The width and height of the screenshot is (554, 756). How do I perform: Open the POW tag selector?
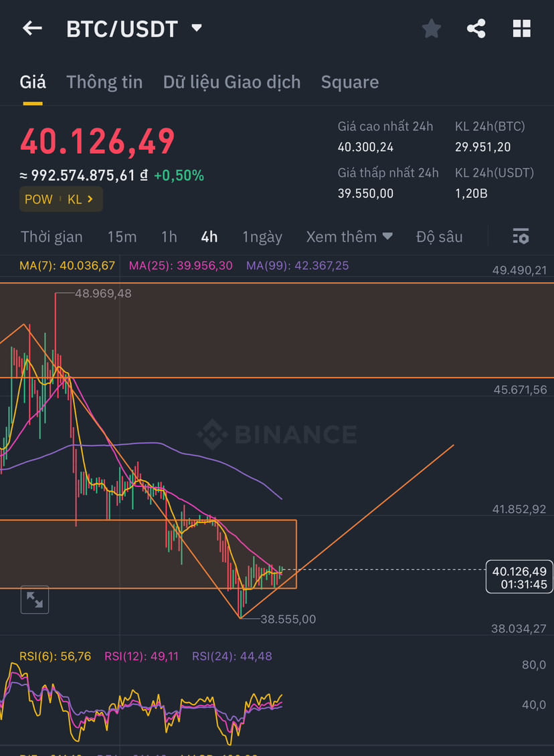click(x=39, y=199)
